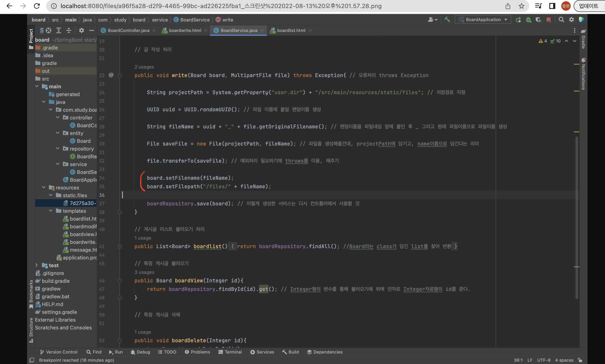The height and width of the screenshot is (364, 605).
Task: Open the Project panel options gear
Action: (x=81, y=30)
